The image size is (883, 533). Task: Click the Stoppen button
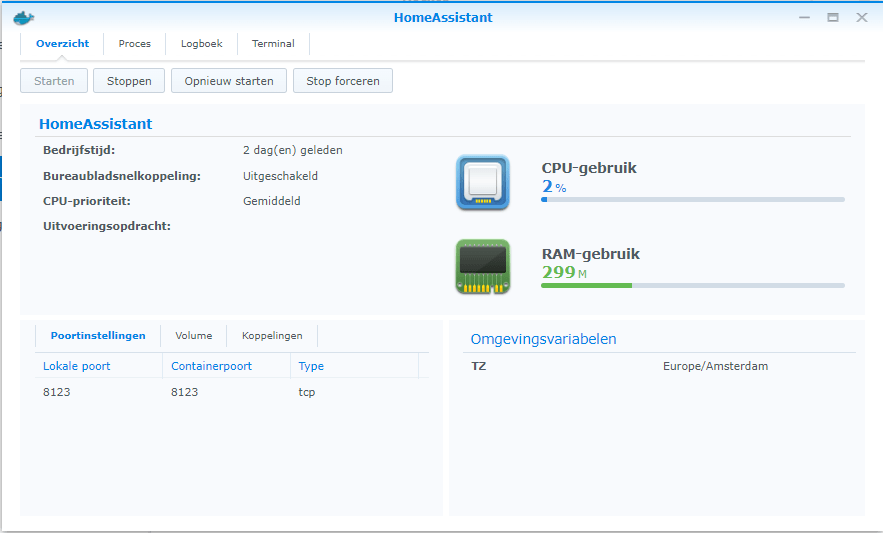pyautogui.click(x=129, y=81)
